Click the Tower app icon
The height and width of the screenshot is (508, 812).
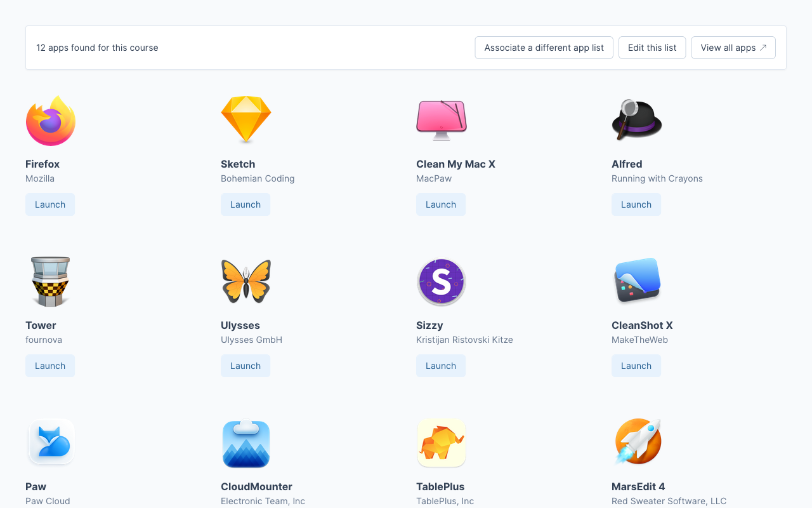[51, 281]
